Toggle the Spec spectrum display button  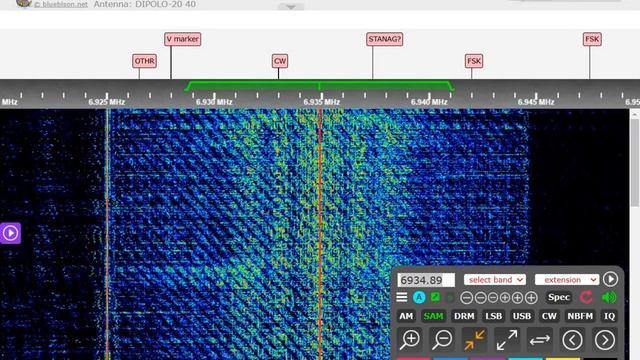coord(559,297)
